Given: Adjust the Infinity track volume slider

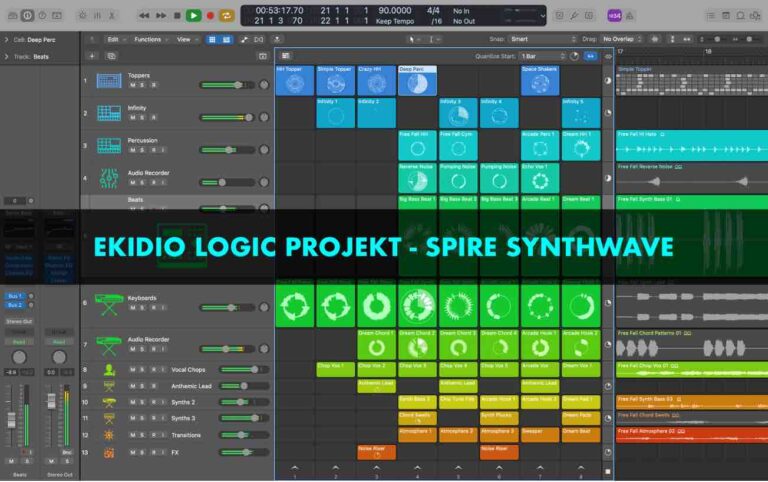Looking at the screenshot, I should pos(227,117).
